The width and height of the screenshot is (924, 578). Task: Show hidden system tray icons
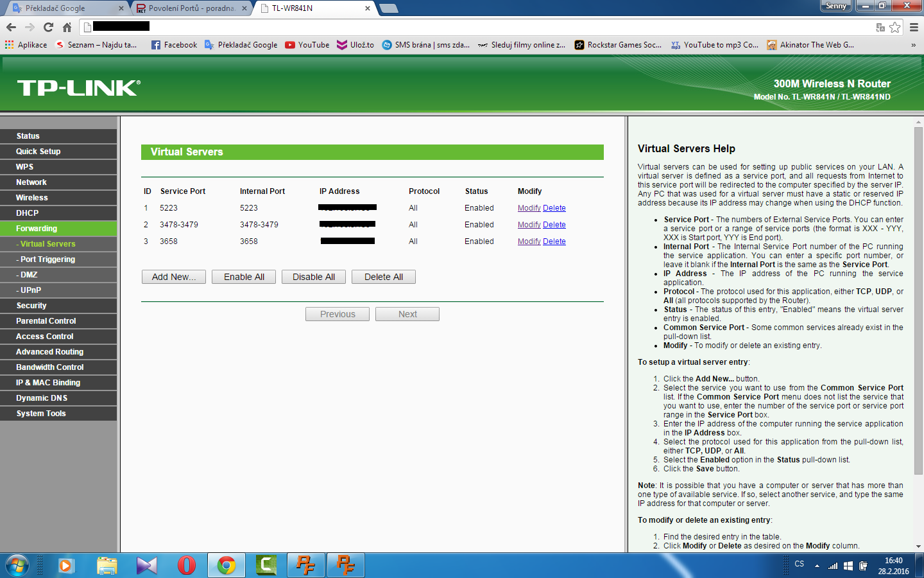817,566
